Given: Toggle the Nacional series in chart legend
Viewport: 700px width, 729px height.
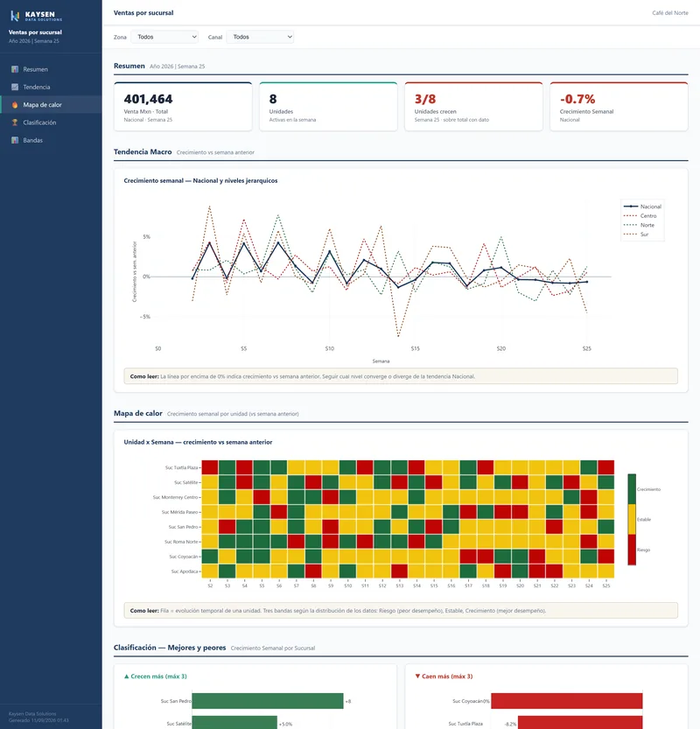Looking at the screenshot, I should point(642,207).
